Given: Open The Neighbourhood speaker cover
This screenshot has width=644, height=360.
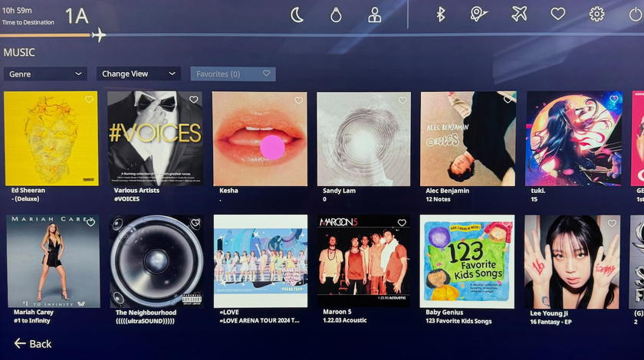Looking at the screenshot, I should pyautogui.click(x=156, y=261).
